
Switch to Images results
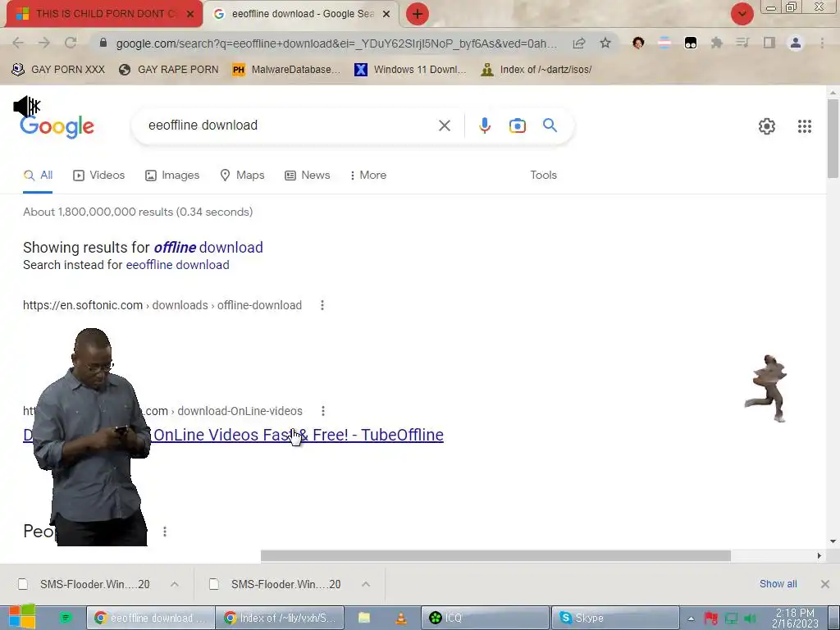click(172, 176)
